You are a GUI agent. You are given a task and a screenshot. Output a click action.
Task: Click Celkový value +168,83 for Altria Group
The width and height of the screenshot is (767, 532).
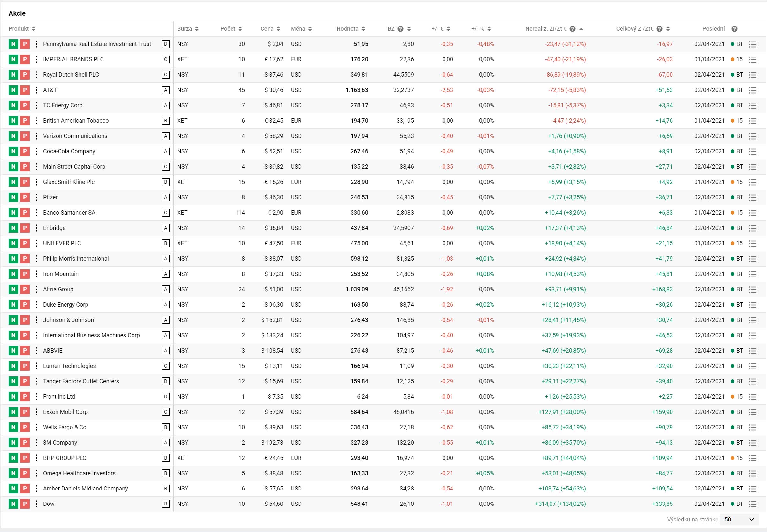coord(662,289)
